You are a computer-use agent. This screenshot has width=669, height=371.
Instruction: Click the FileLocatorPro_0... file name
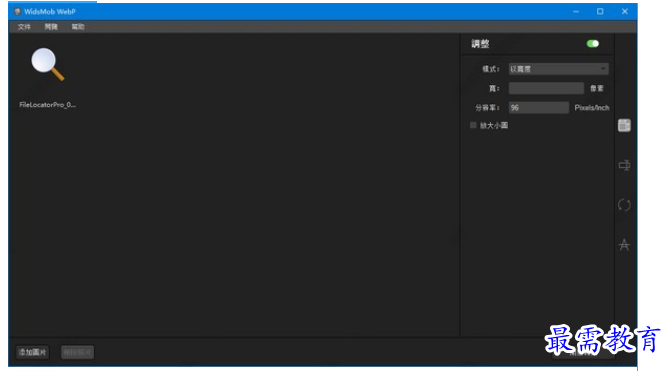click(x=47, y=104)
